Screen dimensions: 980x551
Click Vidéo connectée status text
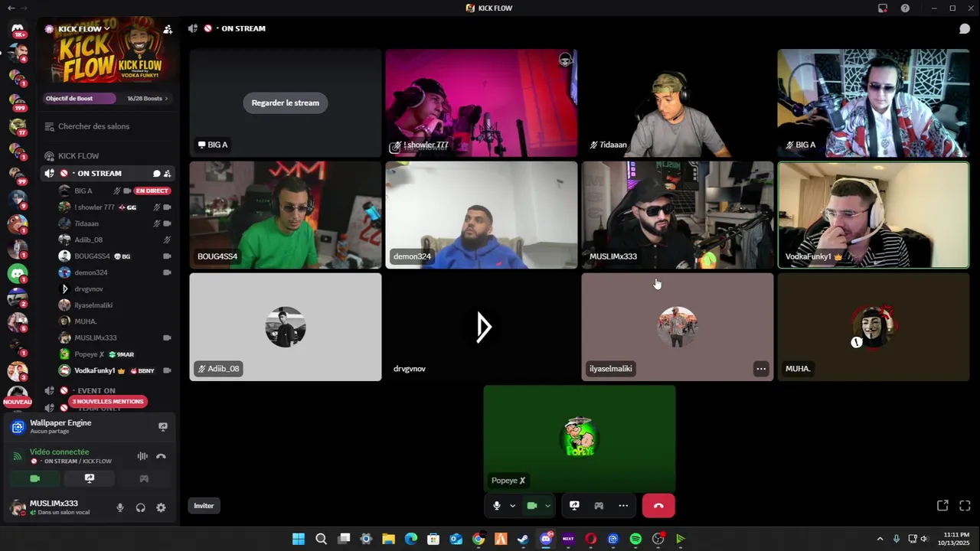[x=60, y=452]
